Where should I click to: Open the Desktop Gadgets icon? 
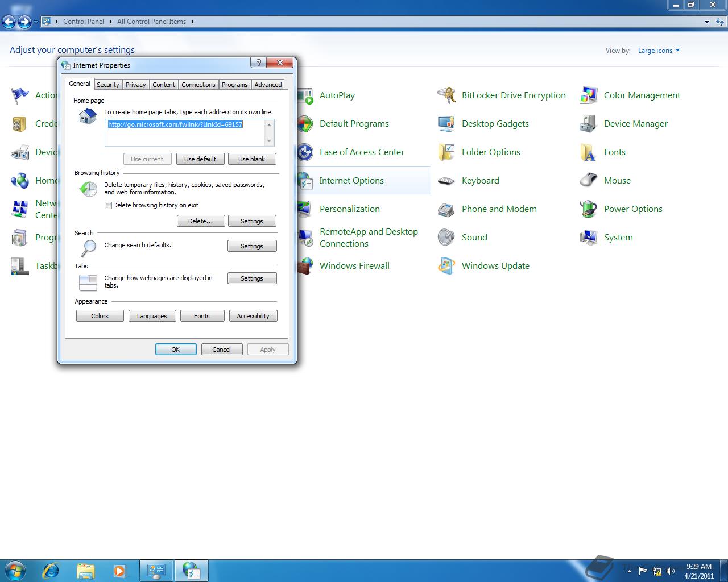tap(446, 124)
